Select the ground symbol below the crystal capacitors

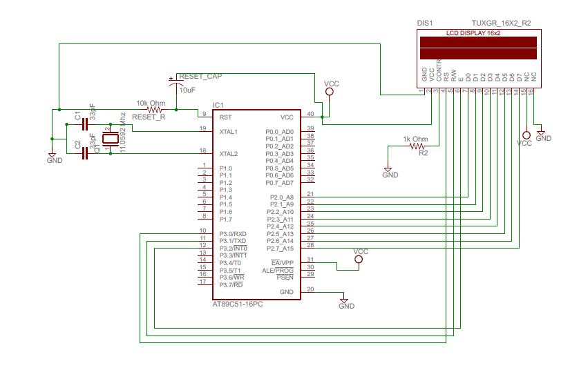tap(52, 155)
